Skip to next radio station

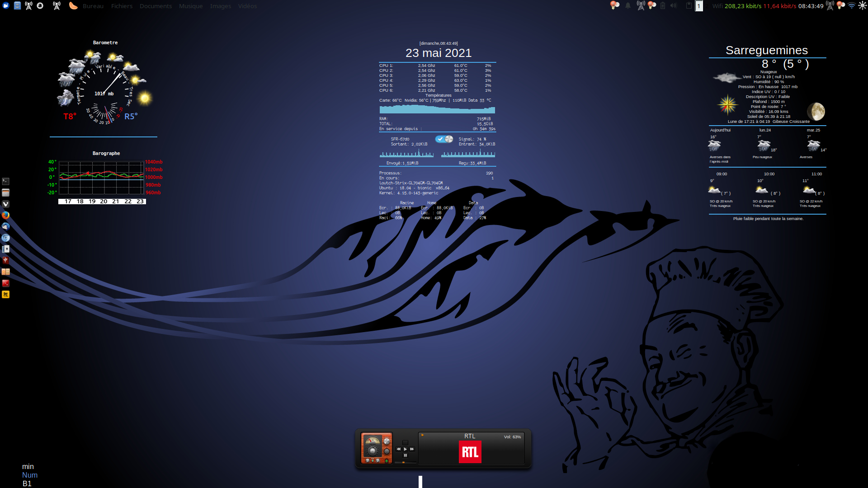point(412,449)
